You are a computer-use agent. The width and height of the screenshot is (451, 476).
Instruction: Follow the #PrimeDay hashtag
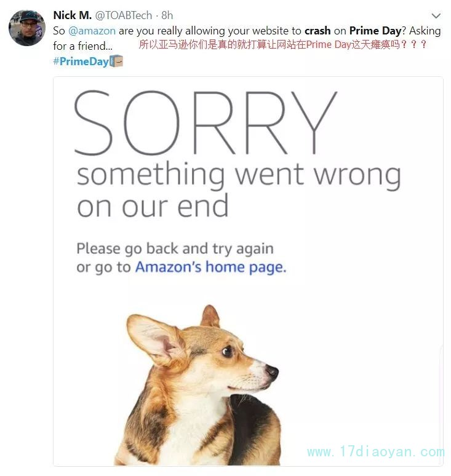tap(81, 61)
